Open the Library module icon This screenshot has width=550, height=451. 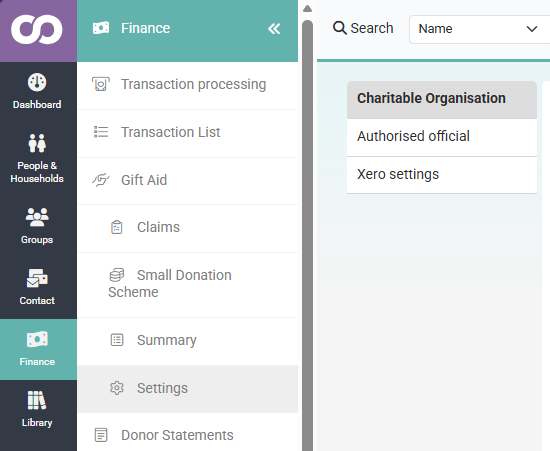(37, 400)
